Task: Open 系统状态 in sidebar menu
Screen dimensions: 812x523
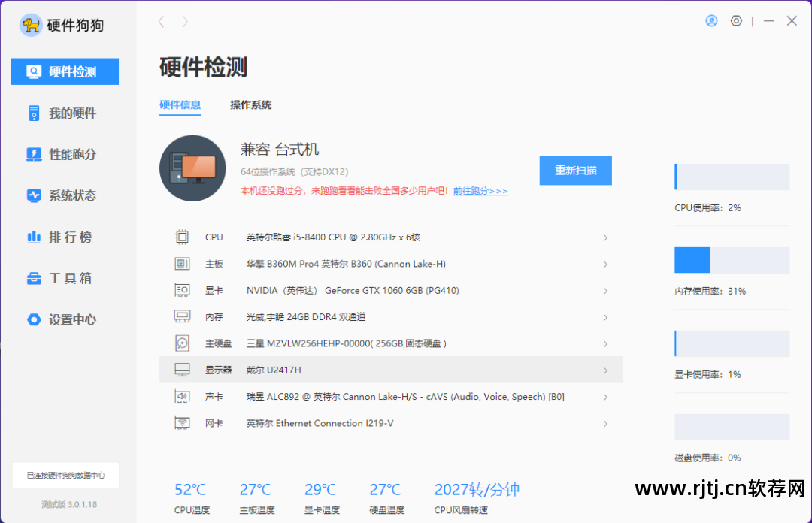Action: (x=72, y=195)
